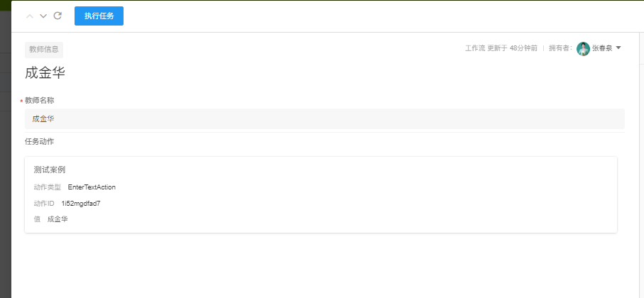Click the 值 value 成金华 in card

click(x=58, y=219)
